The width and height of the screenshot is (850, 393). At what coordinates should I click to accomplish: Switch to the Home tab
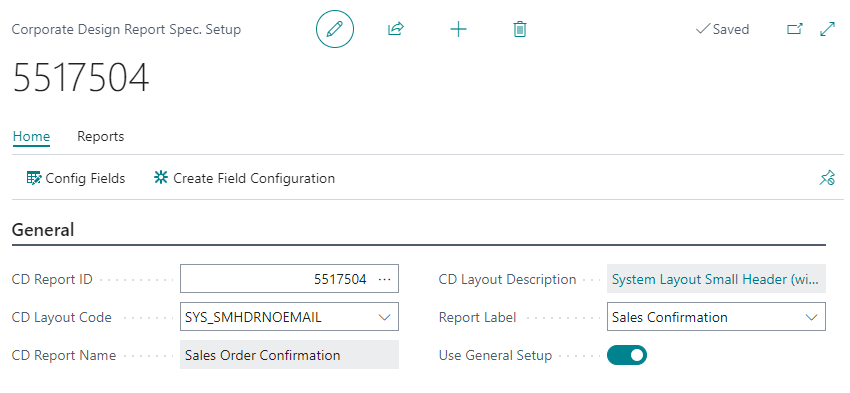(31, 137)
